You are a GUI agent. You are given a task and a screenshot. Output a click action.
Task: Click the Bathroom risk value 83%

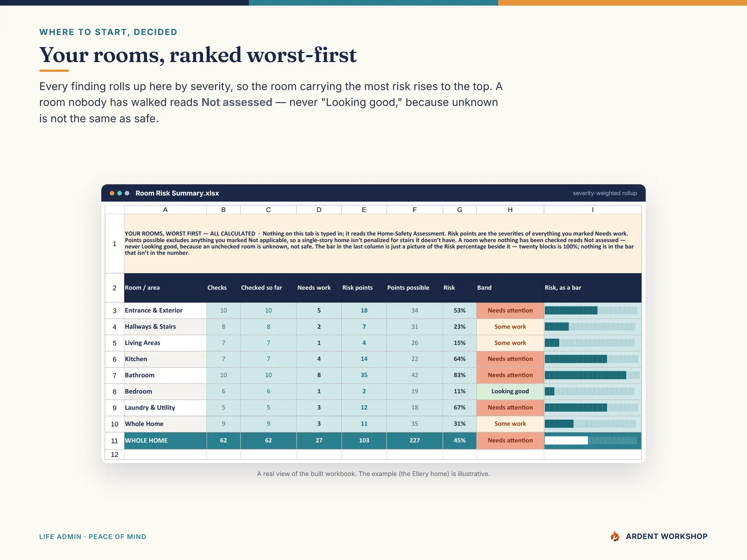[x=460, y=375]
